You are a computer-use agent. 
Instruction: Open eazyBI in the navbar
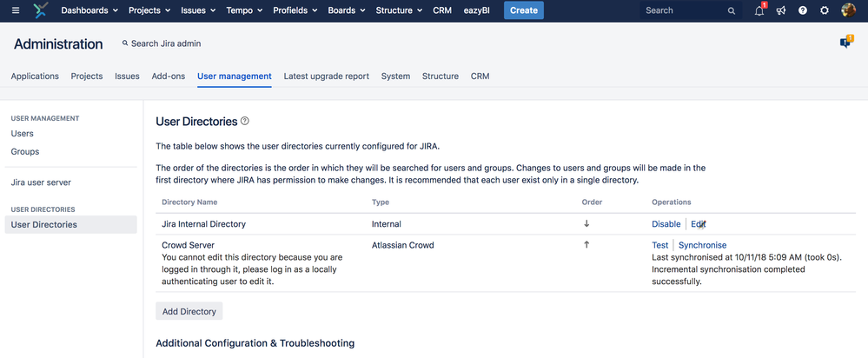click(x=477, y=10)
